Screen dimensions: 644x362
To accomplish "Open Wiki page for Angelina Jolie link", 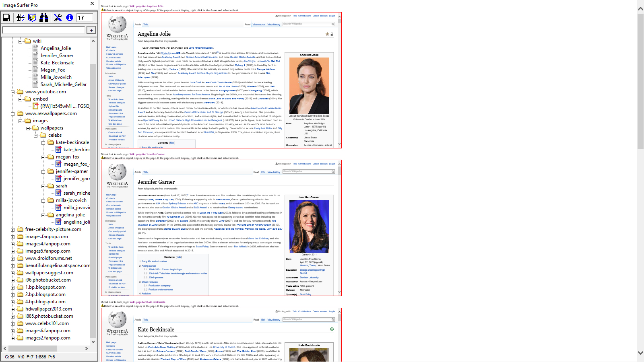I will pos(146,6).
